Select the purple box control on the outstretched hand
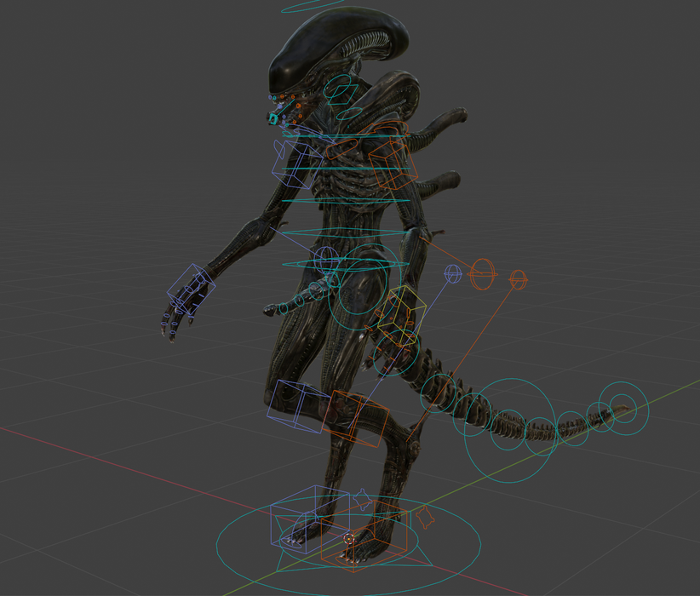700x596 pixels. [x=191, y=288]
